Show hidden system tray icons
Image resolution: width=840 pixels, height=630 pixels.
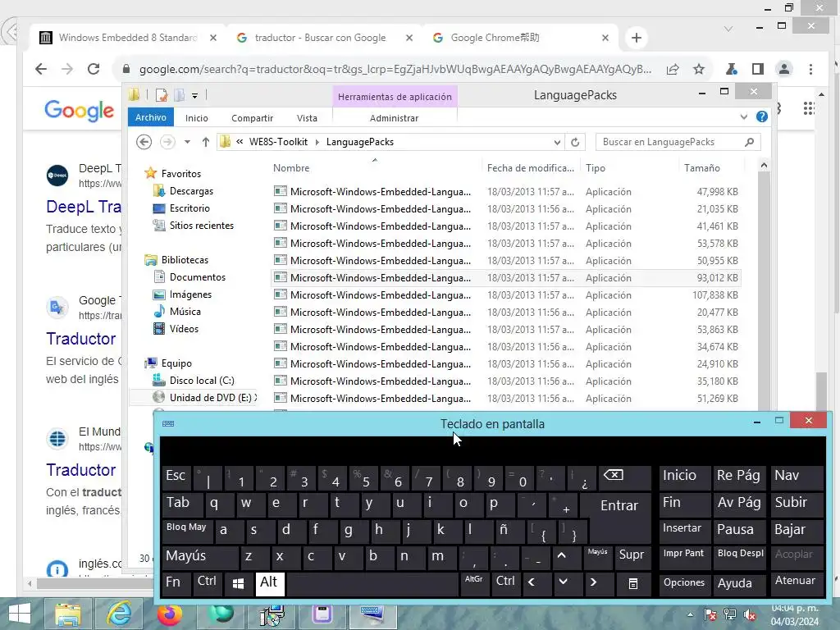pyautogui.click(x=690, y=615)
